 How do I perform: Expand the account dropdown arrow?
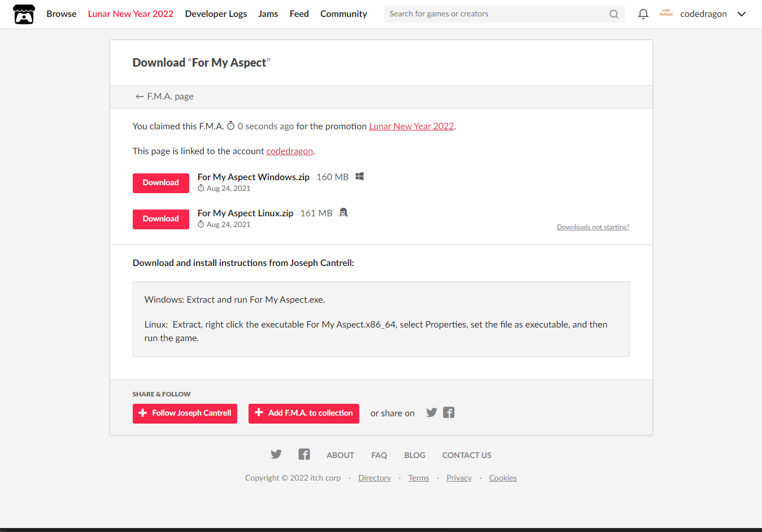(742, 14)
